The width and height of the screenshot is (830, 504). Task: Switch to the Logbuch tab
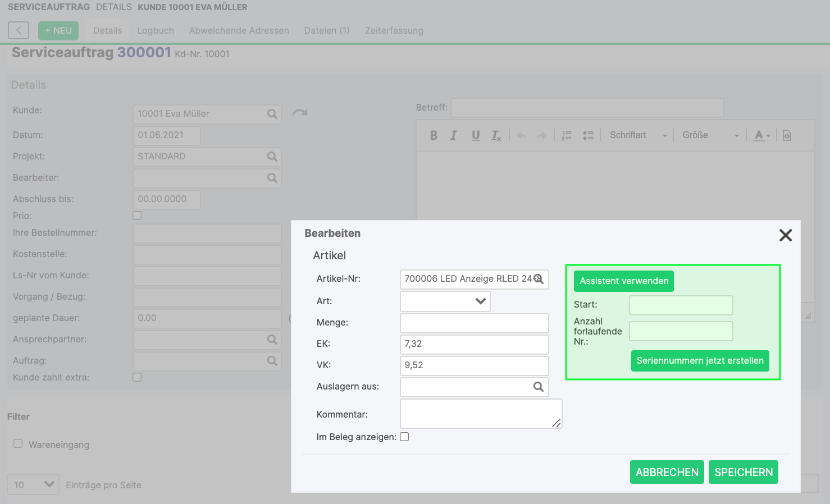[156, 30]
